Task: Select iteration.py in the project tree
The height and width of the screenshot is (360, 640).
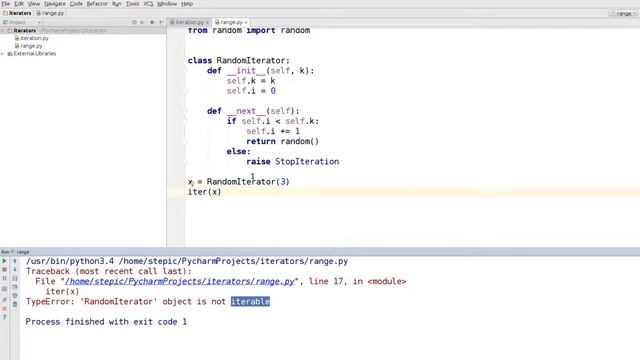Action: [x=31, y=38]
